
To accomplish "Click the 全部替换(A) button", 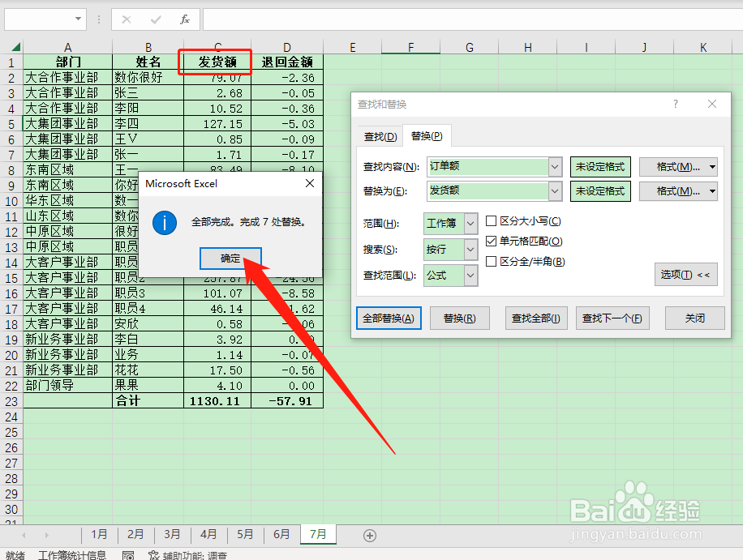I will (389, 318).
